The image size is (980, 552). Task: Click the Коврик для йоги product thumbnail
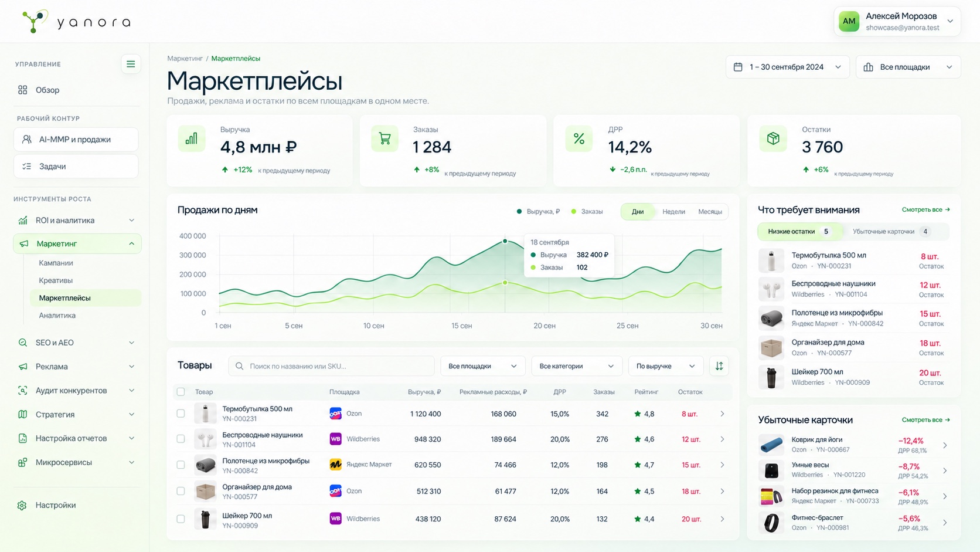[x=771, y=445]
